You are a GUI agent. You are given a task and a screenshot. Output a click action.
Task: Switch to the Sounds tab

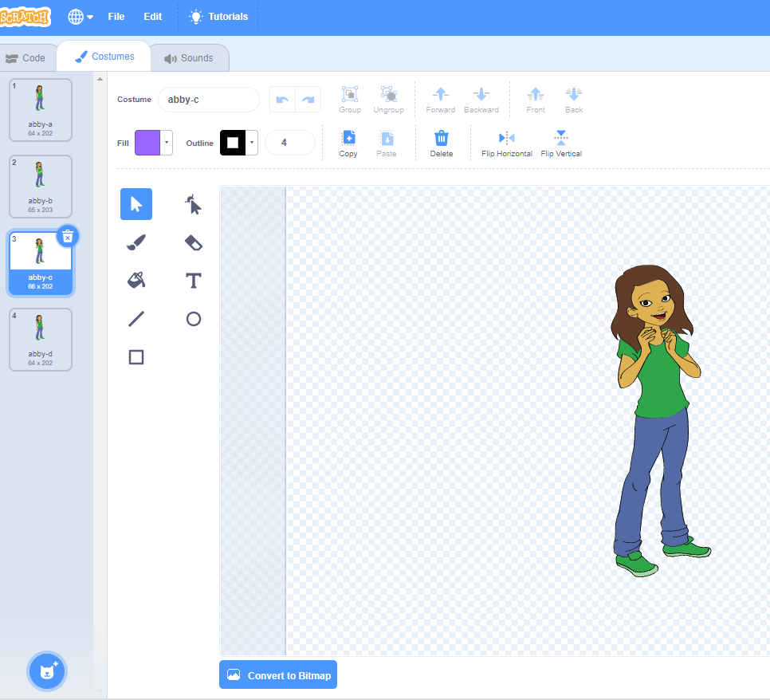coord(189,58)
